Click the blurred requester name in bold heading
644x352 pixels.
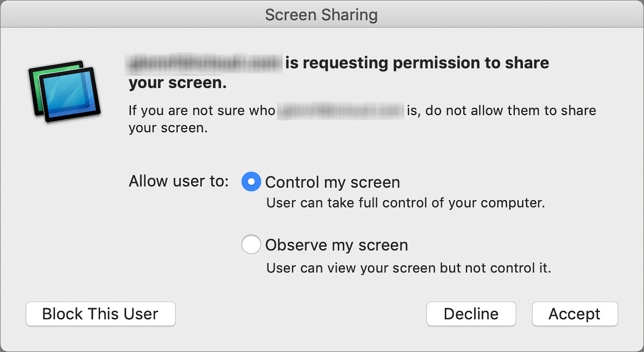pyautogui.click(x=204, y=64)
